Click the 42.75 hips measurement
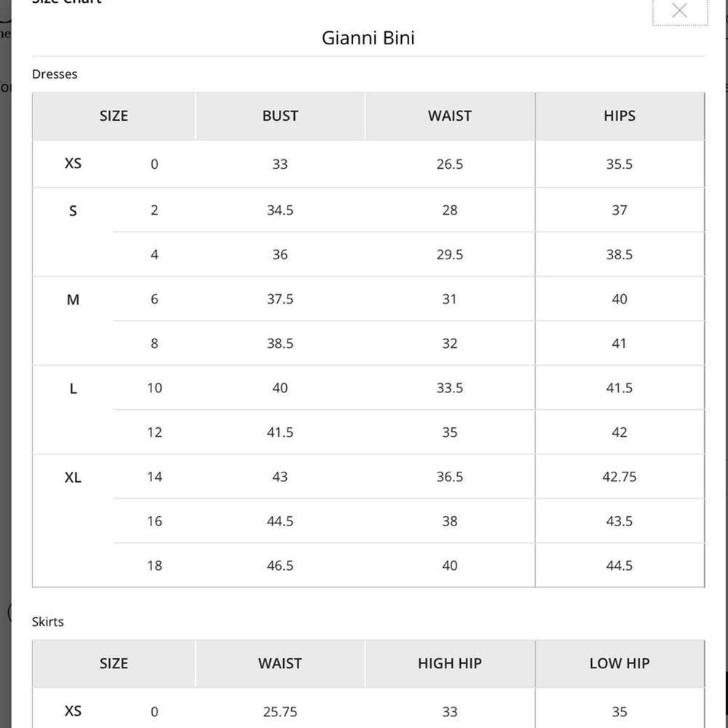Image resolution: width=728 pixels, height=728 pixels. (620, 477)
